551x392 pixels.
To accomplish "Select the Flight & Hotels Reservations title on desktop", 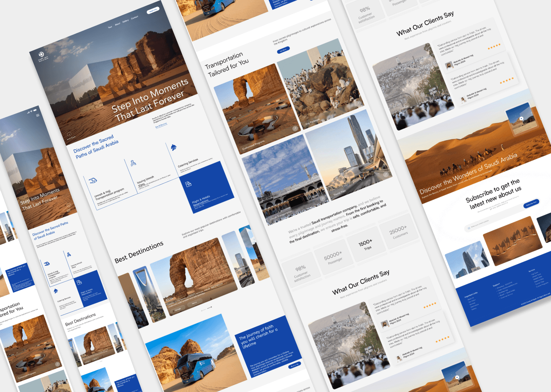I will pos(201,201).
